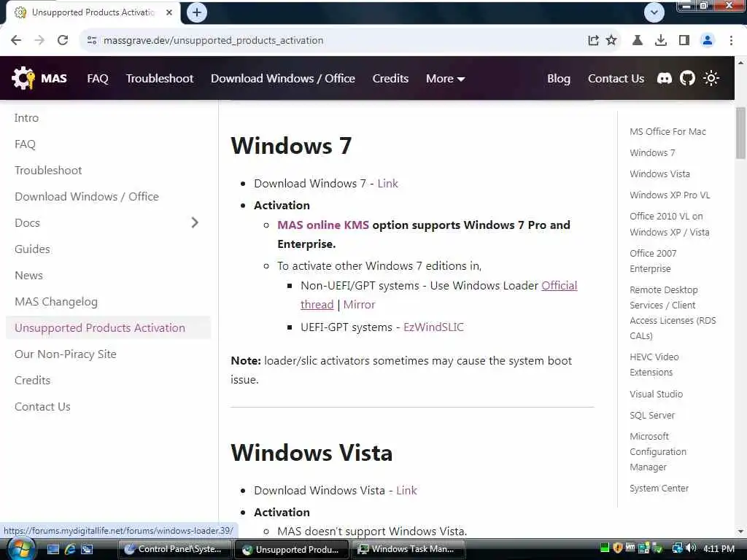
Task: Toggle light/dark theme sun icon
Action: pos(711,78)
